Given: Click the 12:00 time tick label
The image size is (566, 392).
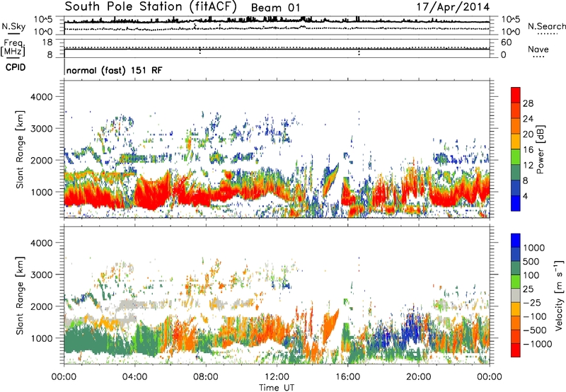Looking at the screenshot, I should pyautogui.click(x=277, y=377).
